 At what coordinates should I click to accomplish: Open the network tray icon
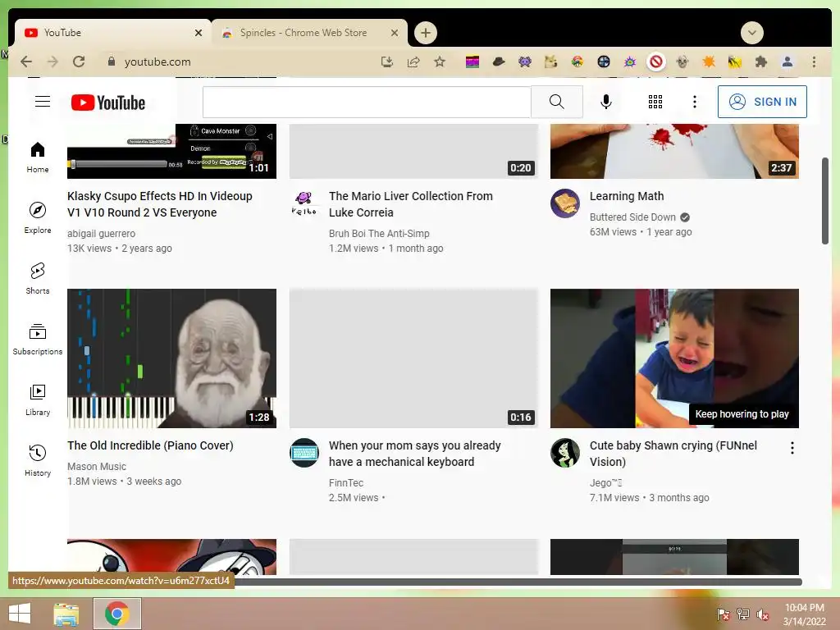[x=743, y=614]
